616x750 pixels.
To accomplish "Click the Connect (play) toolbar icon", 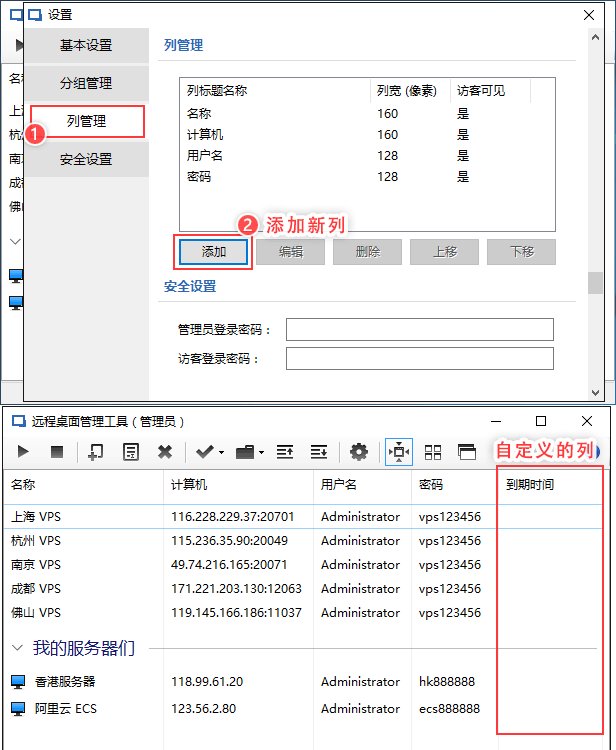I will pyautogui.click(x=22, y=452).
